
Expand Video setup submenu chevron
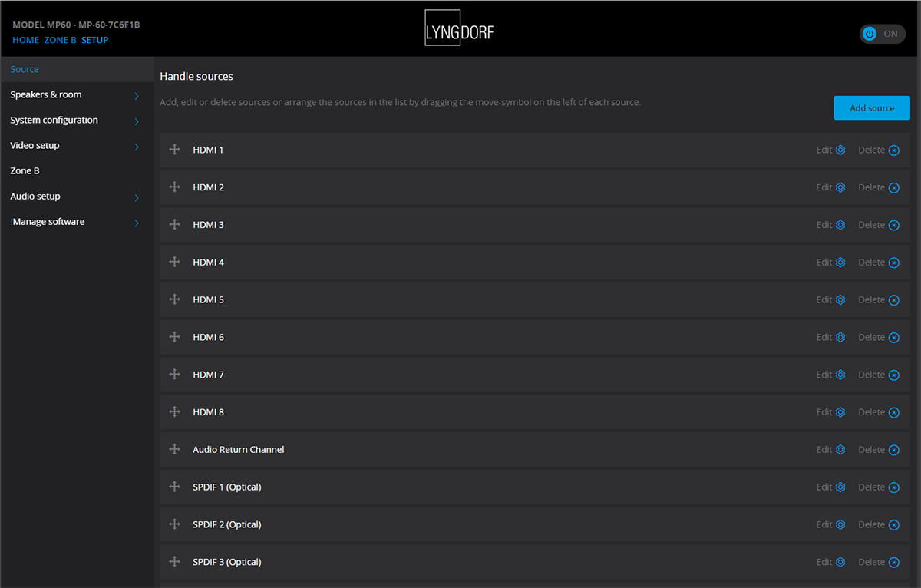pos(137,147)
